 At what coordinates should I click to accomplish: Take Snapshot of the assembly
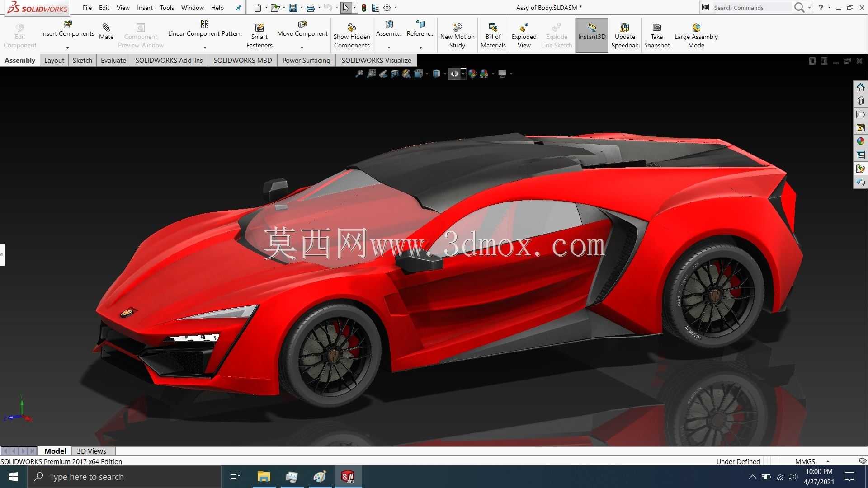coord(656,36)
